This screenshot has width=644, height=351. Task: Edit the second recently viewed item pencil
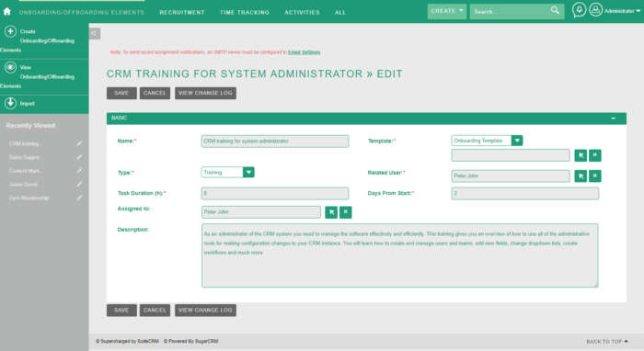79,156
